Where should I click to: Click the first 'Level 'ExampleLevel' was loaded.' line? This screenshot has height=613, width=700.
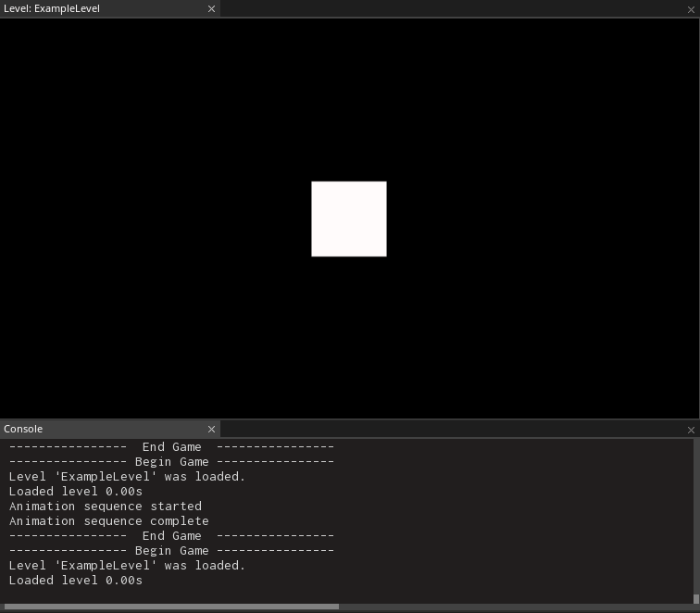click(127, 477)
